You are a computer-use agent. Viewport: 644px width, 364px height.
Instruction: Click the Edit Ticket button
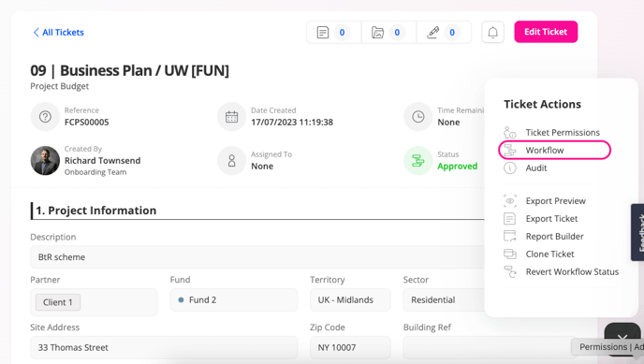point(546,32)
